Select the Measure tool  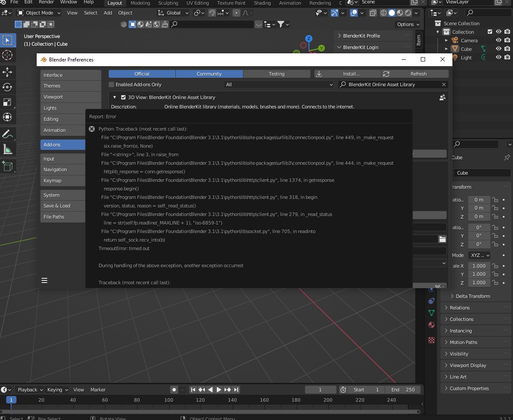click(7, 149)
